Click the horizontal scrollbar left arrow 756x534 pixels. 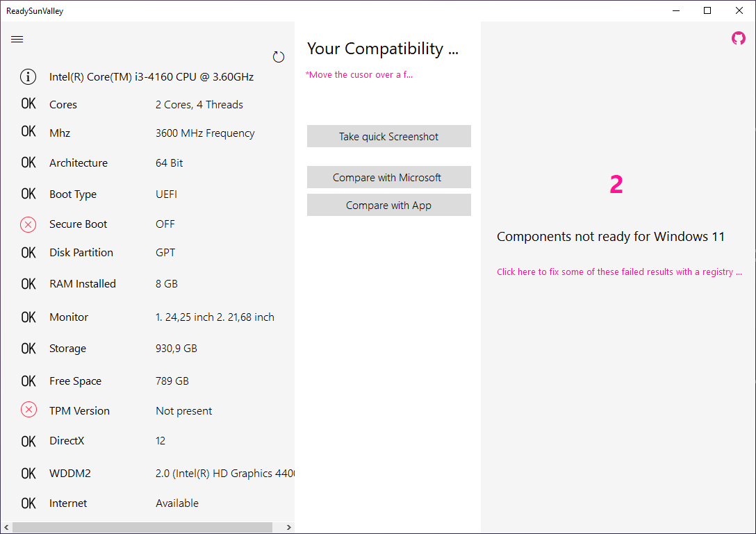[6, 527]
